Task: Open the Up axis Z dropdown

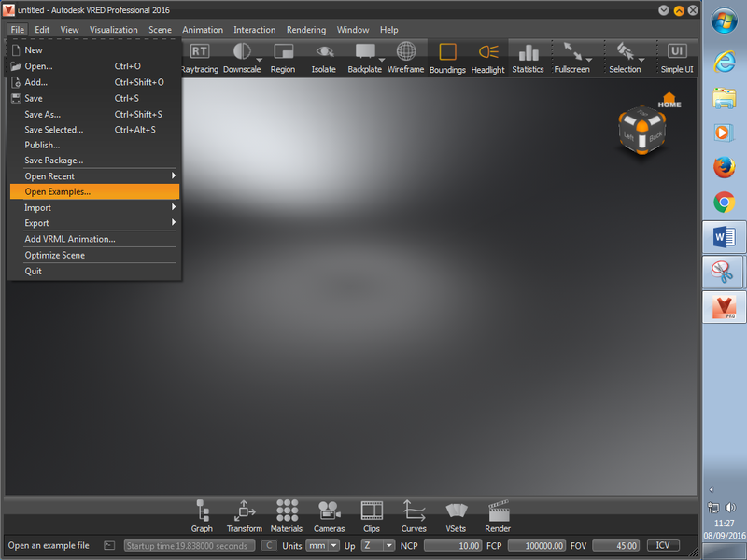Action: pyautogui.click(x=378, y=545)
